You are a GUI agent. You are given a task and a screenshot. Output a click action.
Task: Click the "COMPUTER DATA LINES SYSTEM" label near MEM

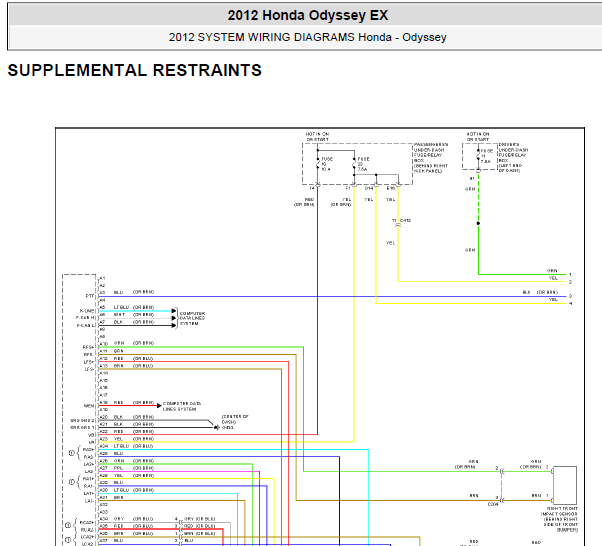[182, 406]
